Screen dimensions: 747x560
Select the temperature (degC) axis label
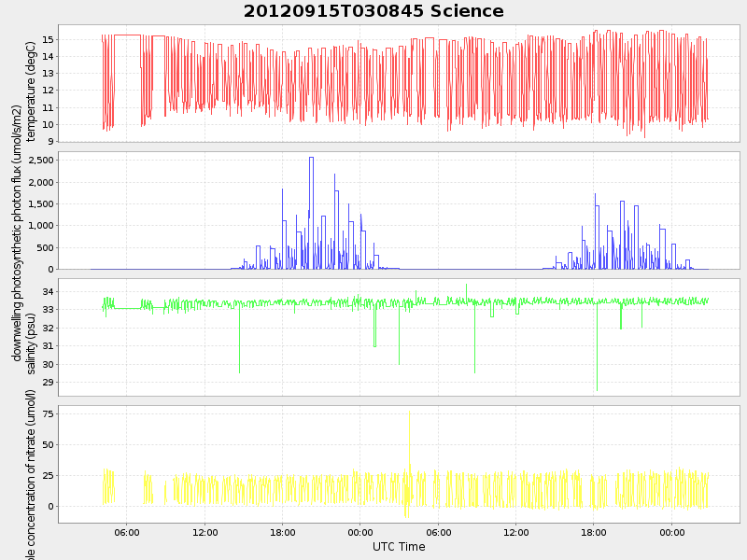click(31, 91)
